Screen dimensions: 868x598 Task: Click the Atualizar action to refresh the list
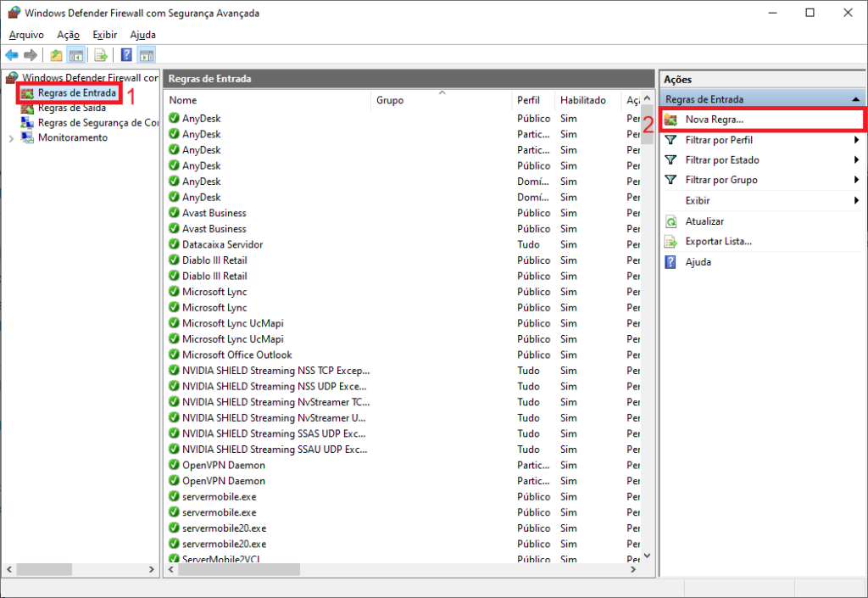click(x=704, y=221)
